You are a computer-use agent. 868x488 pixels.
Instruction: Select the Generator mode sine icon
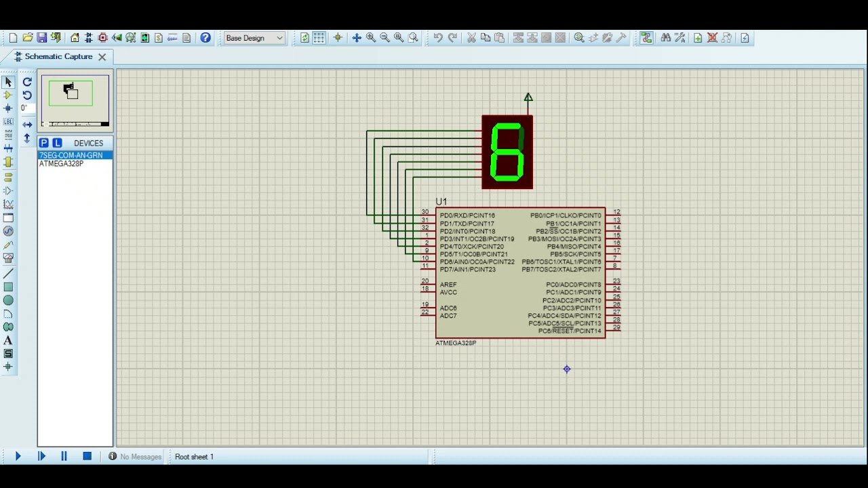(8, 231)
